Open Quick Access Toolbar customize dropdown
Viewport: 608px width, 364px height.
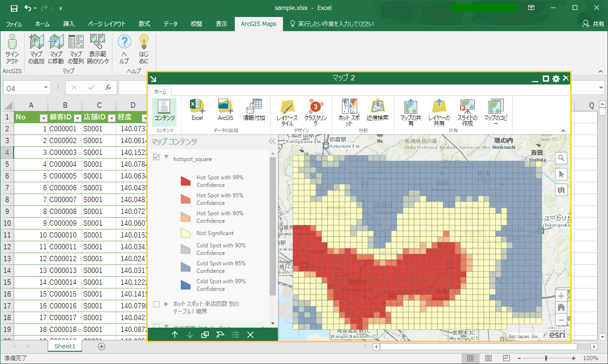click(x=61, y=8)
